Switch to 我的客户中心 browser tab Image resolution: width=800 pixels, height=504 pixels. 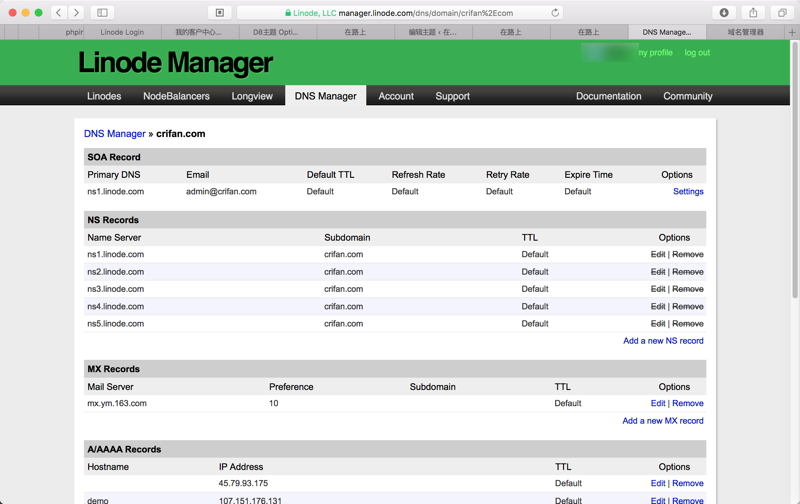(198, 32)
